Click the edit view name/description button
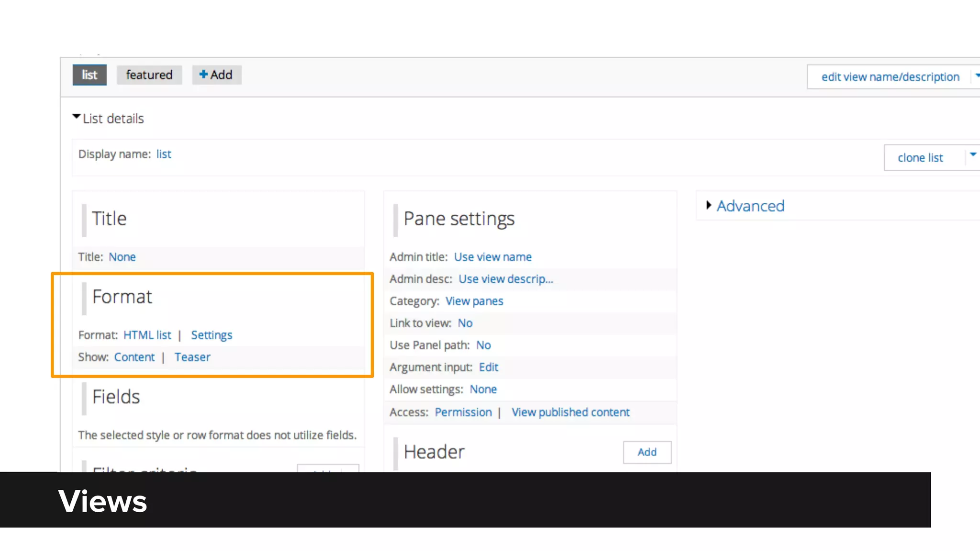 [x=890, y=77]
